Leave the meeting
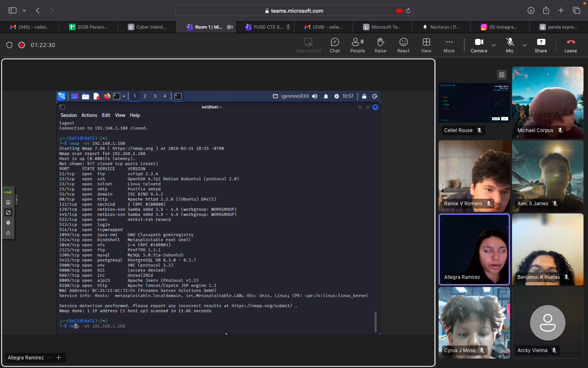This screenshot has height=368, width=588. click(x=570, y=45)
